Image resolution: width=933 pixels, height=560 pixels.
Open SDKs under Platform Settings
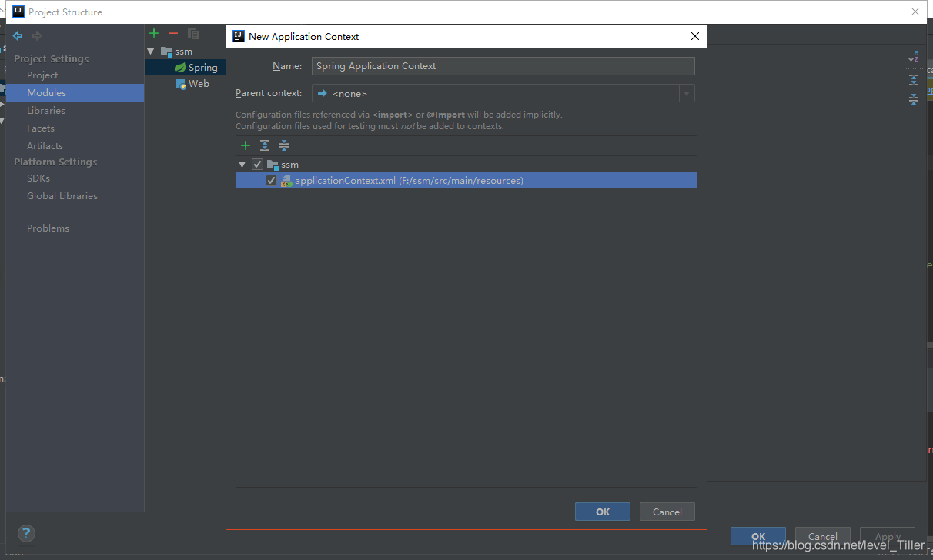38,178
